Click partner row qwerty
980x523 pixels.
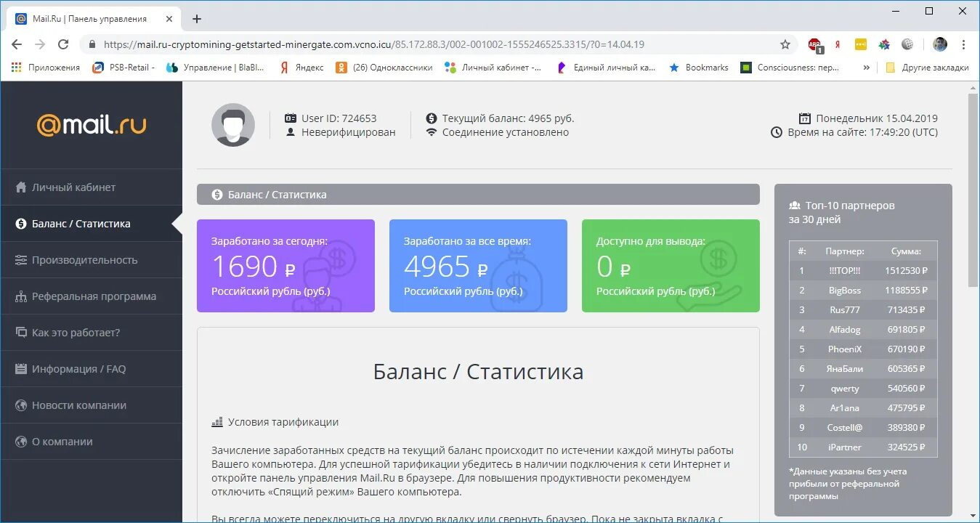coord(863,388)
